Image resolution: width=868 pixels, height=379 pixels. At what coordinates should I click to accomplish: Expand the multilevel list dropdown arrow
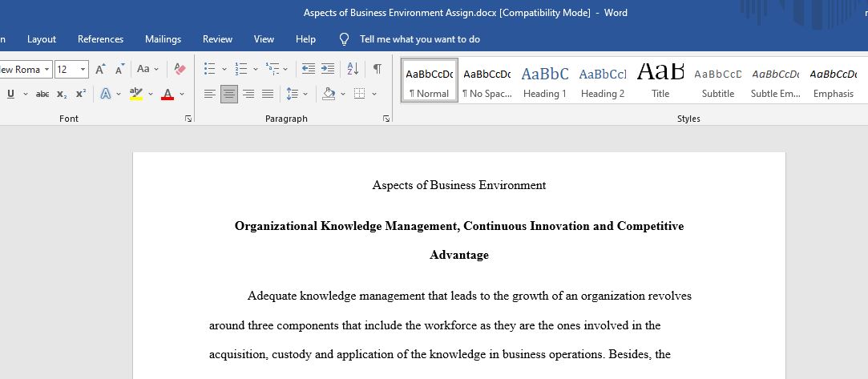coord(285,69)
